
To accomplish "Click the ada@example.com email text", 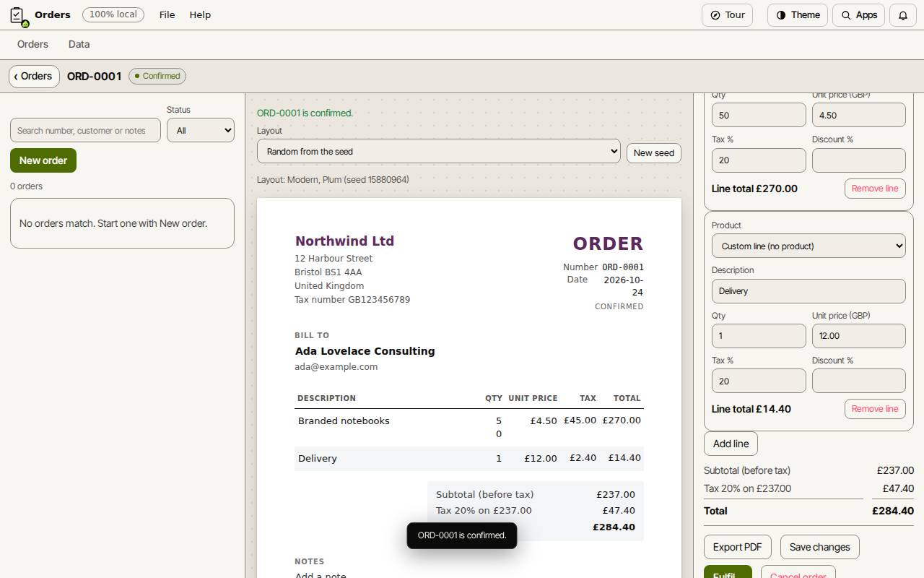I will (x=336, y=367).
